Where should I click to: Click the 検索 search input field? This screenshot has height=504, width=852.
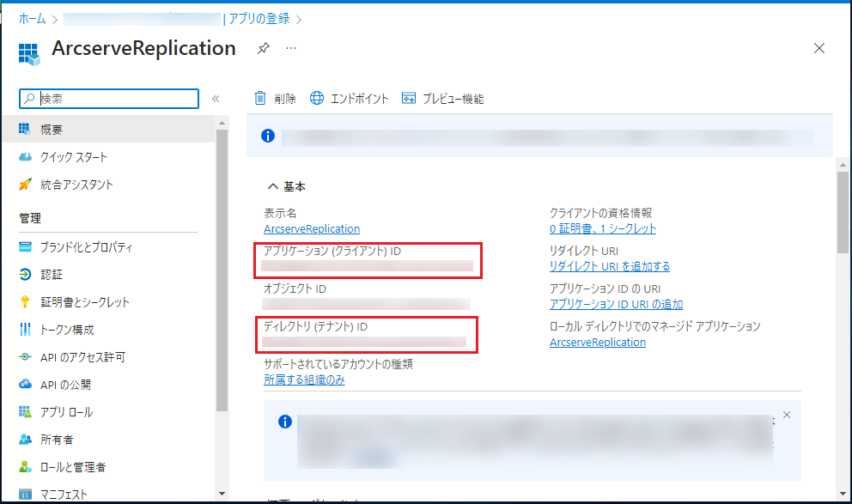coord(109,99)
